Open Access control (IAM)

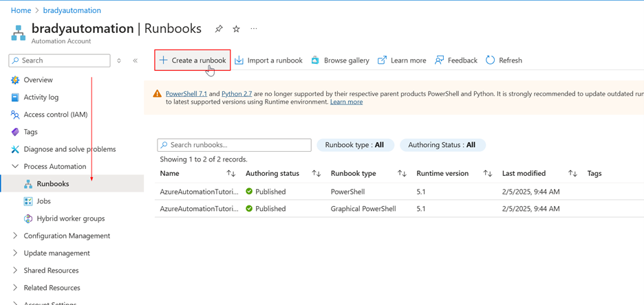[x=56, y=114]
